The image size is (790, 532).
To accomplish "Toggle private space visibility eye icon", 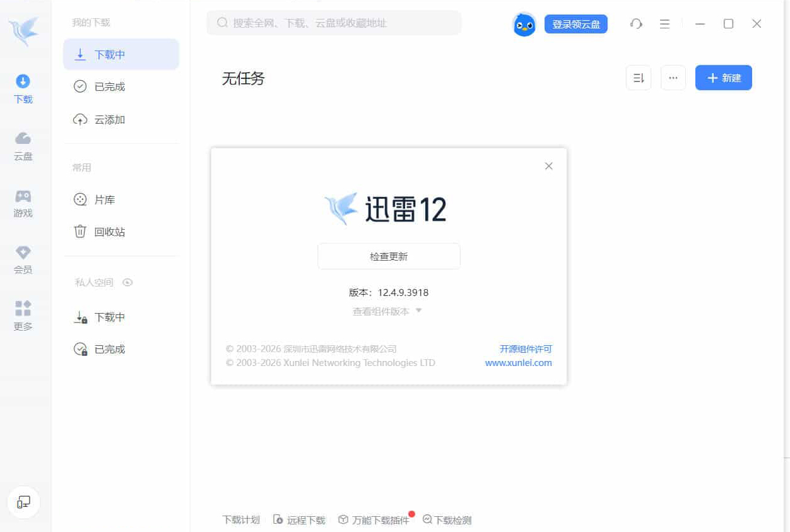I will pyautogui.click(x=127, y=283).
